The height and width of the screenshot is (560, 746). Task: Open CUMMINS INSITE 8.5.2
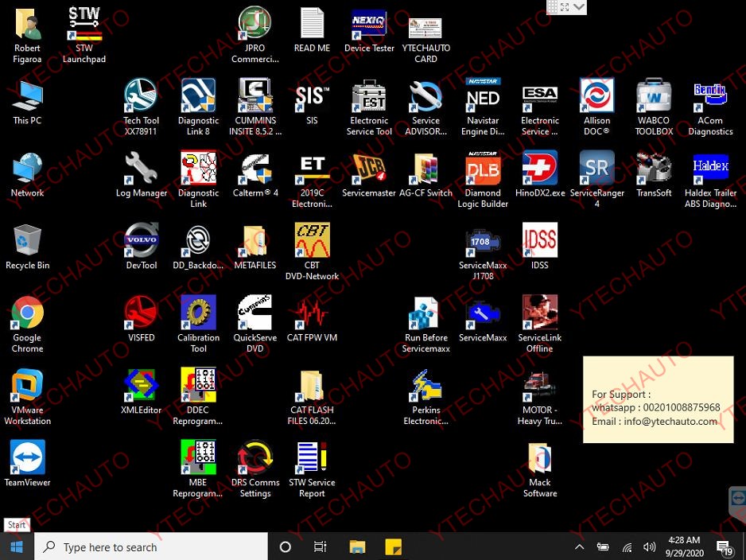click(x=255, y=107)
